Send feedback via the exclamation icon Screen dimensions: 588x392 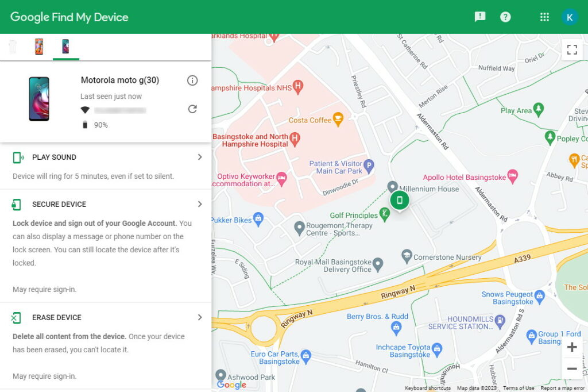479,17
